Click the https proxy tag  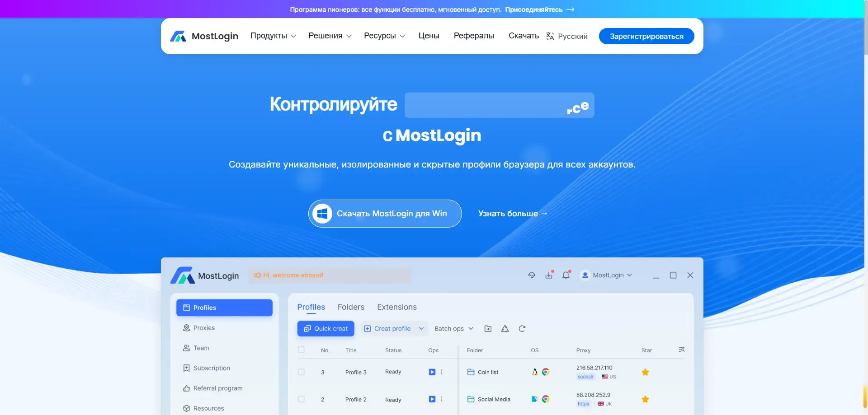[x=583, y=404]
